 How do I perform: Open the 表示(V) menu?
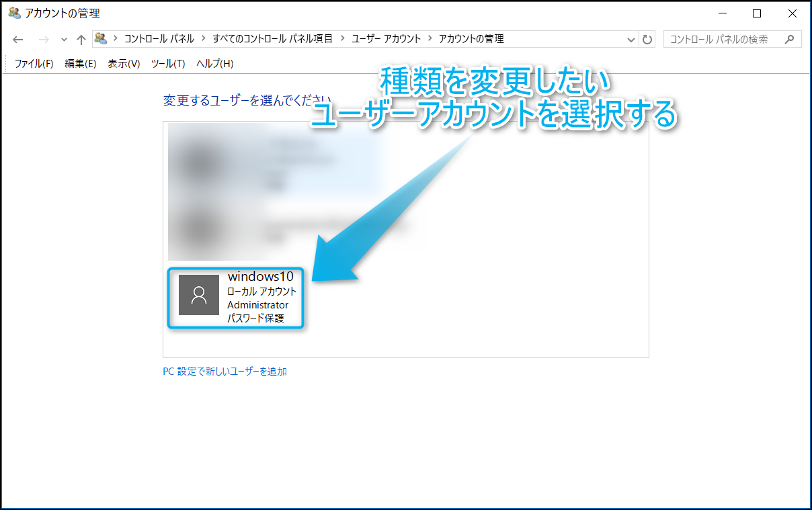[124, 64]
